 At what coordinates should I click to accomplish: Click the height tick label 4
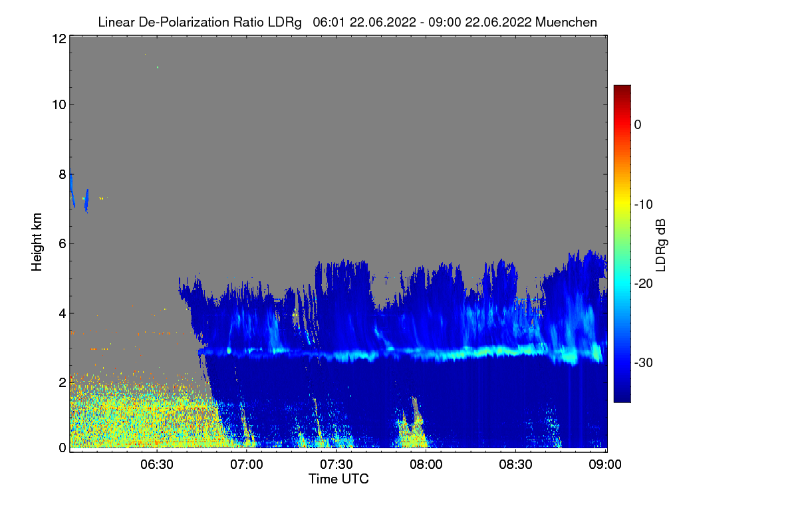[61, 313]
